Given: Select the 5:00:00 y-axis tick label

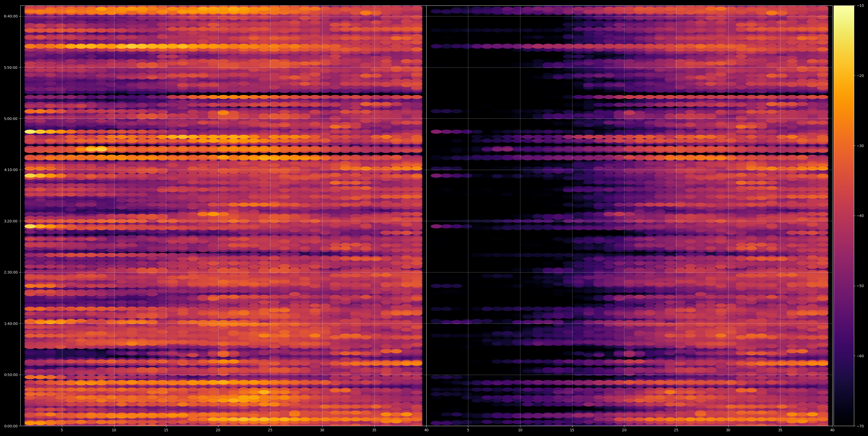Looking at the screenshot, I should point(10,119).
